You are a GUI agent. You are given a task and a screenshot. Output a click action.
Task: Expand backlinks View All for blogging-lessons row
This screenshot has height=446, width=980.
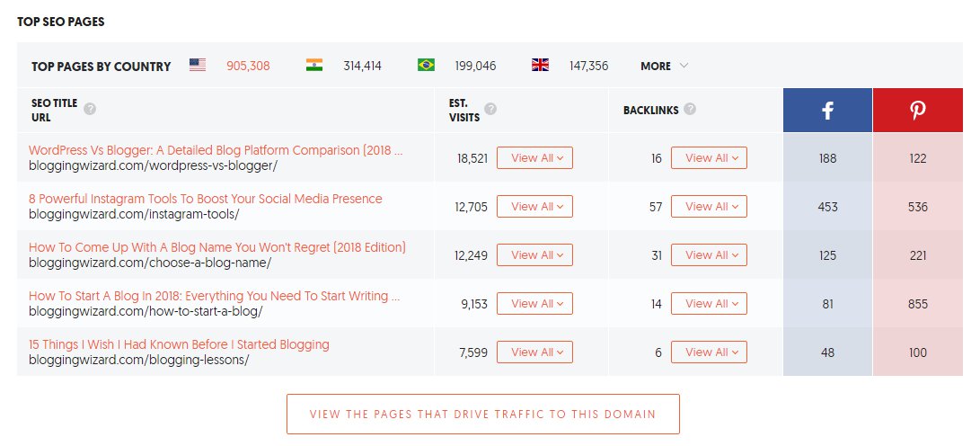(709, 352)
